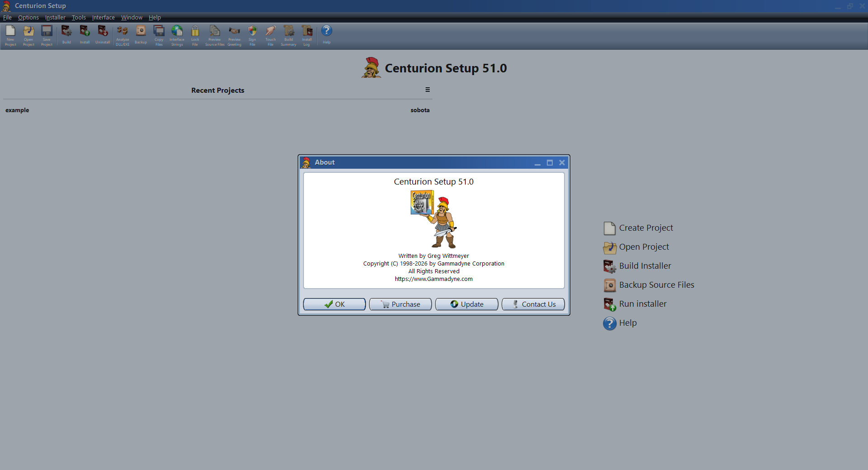868x470 pixels.
Task: Click the Build Installer link
Action: pyautogui.click(x=637, y=266)
